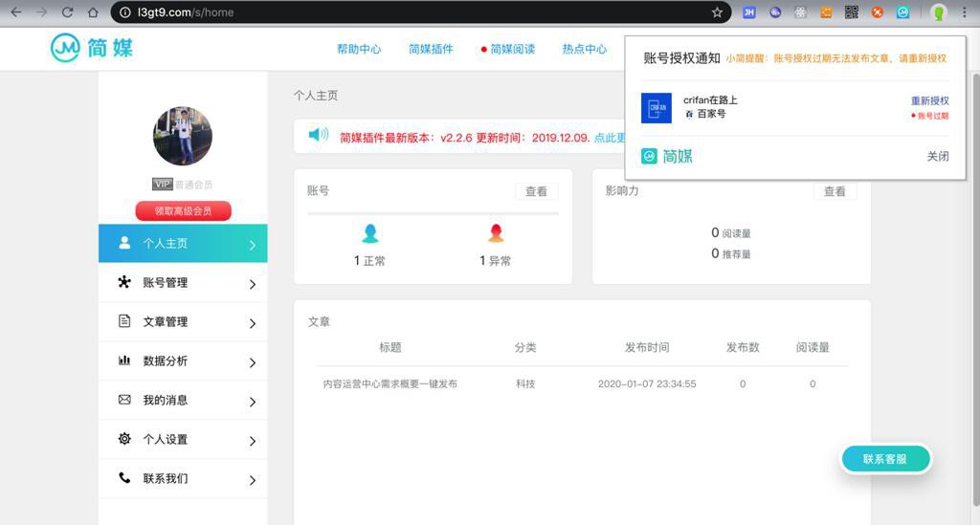Click 联系客服 floating button

tap(885, 459)
